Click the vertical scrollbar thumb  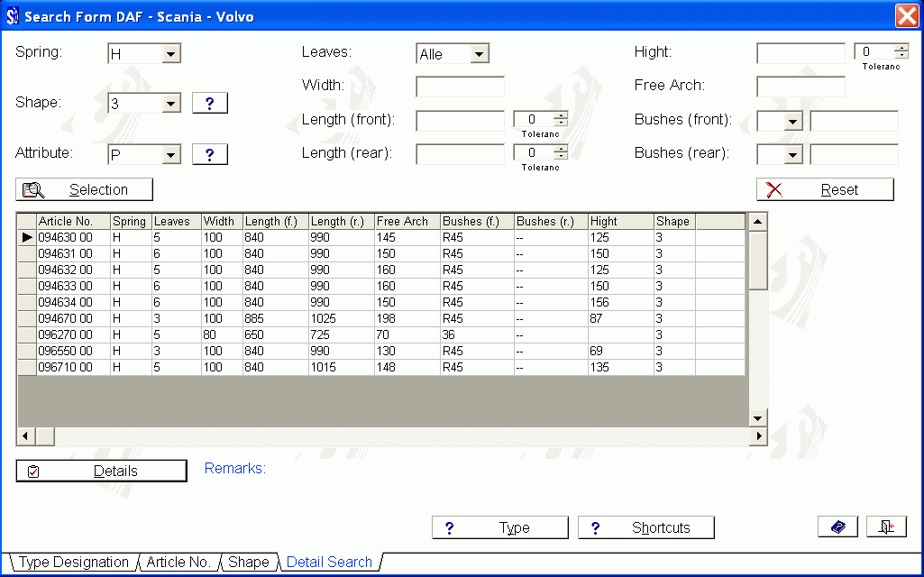(758, 260)
